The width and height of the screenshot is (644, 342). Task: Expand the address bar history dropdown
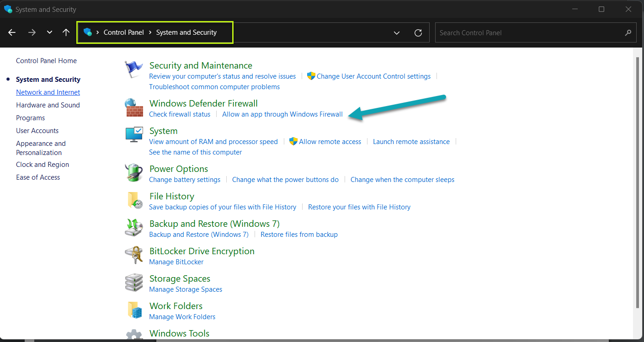[x=397, y=32]
